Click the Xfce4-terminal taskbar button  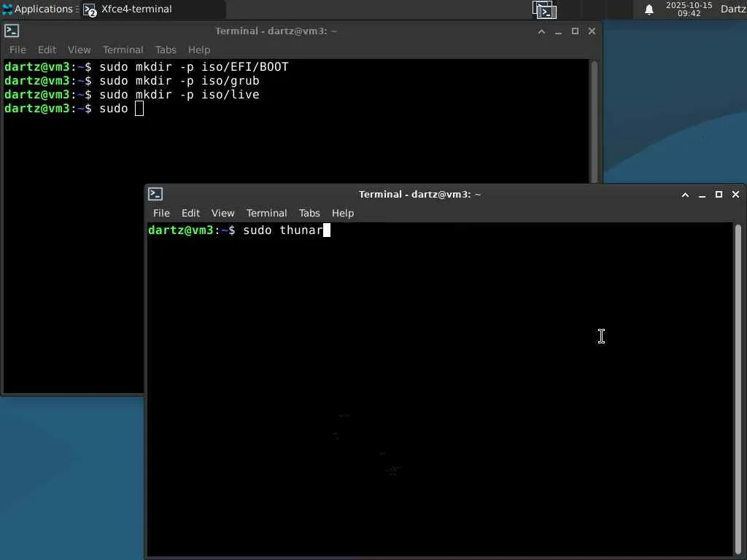(x=152, y=9)
